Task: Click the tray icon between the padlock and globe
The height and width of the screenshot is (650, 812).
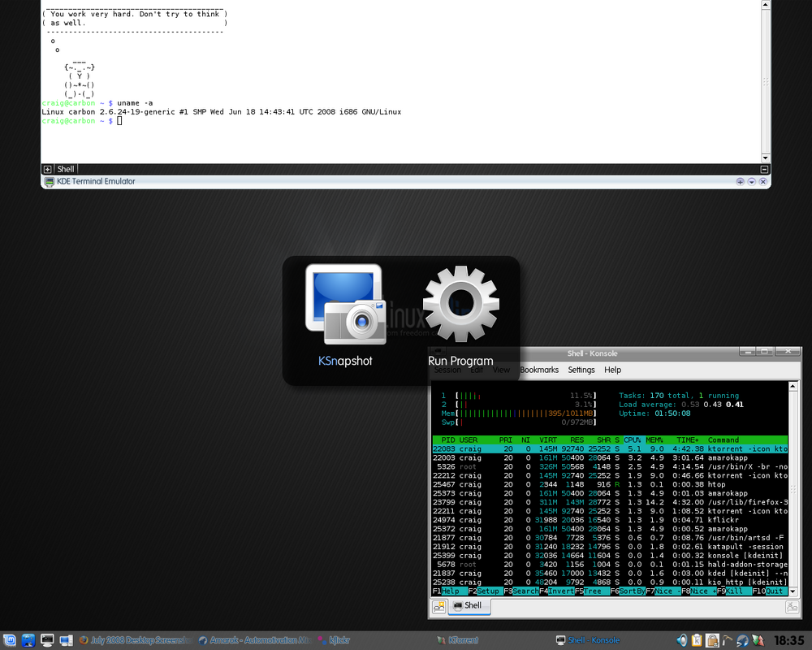Action: (728, 640)
